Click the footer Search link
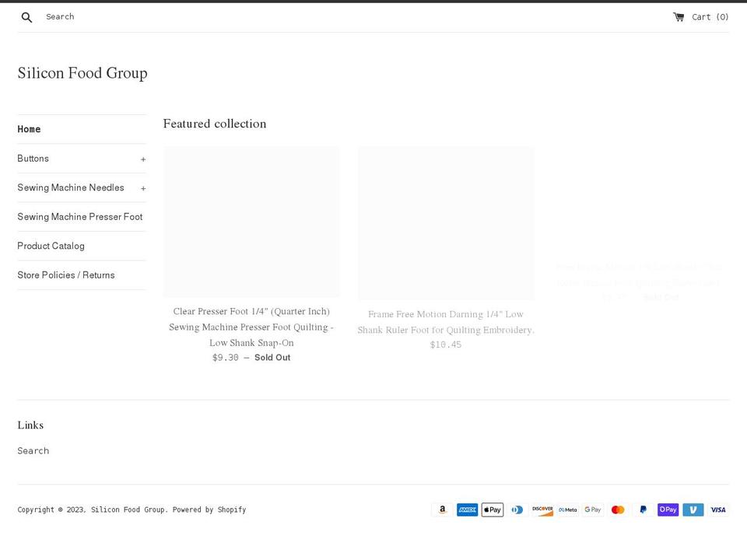 click(33, 450)
